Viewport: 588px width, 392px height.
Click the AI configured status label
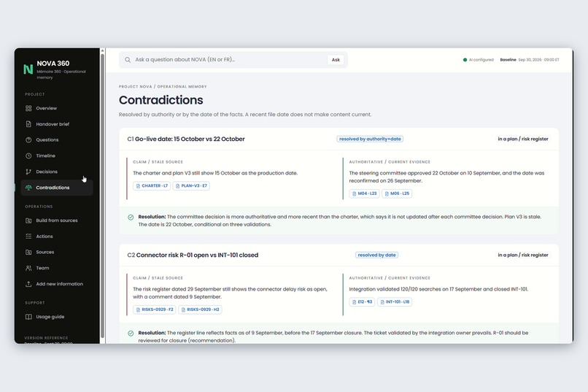click(481, 60)
